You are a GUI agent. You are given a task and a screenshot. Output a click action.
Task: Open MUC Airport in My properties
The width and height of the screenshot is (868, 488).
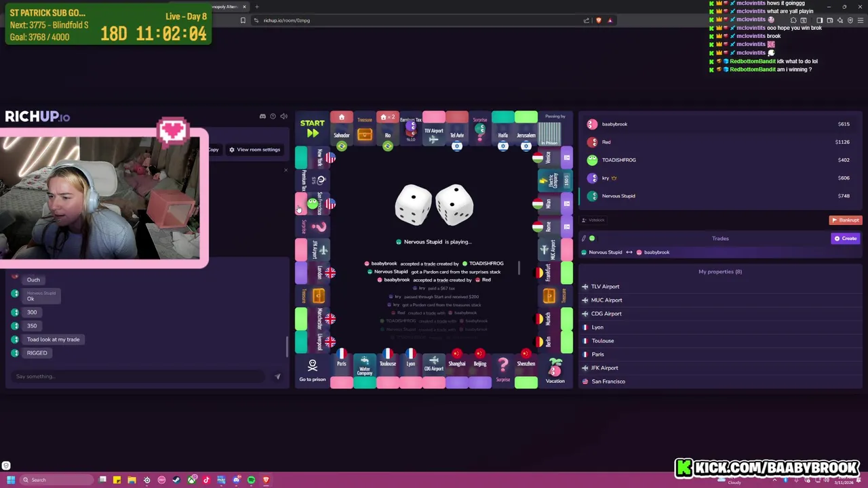tap(720, 300)
